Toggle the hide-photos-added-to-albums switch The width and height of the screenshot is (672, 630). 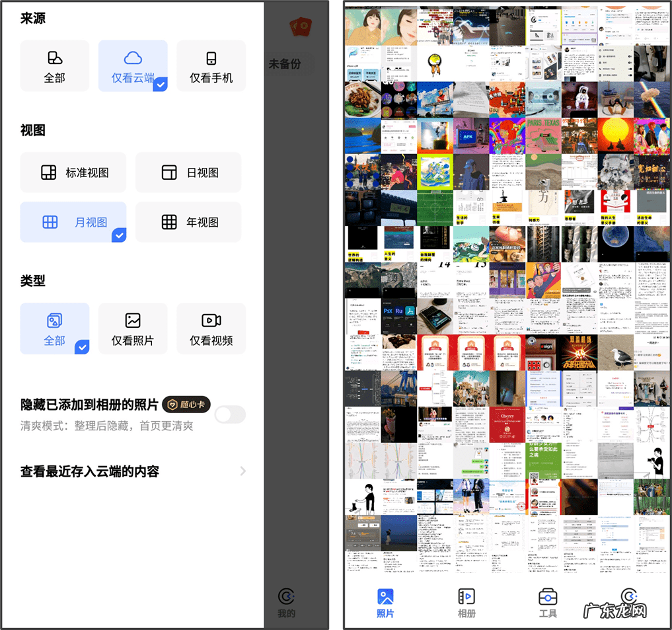click(230, 413)
